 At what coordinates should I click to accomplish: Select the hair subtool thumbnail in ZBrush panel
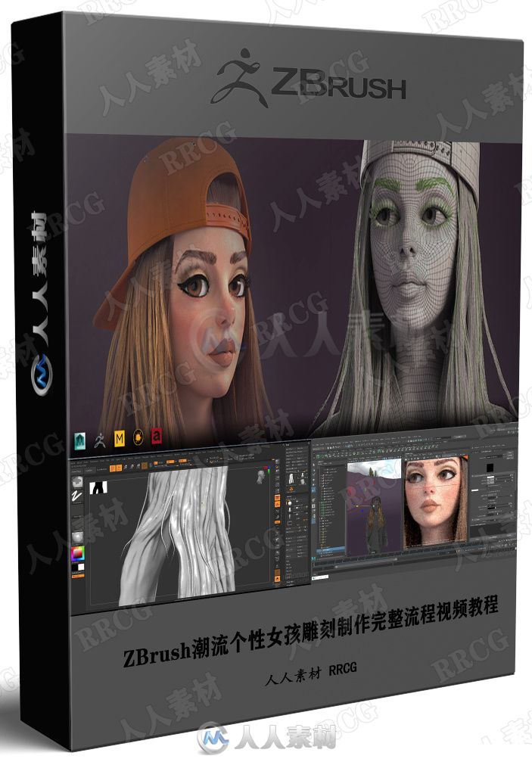[291, 477]
